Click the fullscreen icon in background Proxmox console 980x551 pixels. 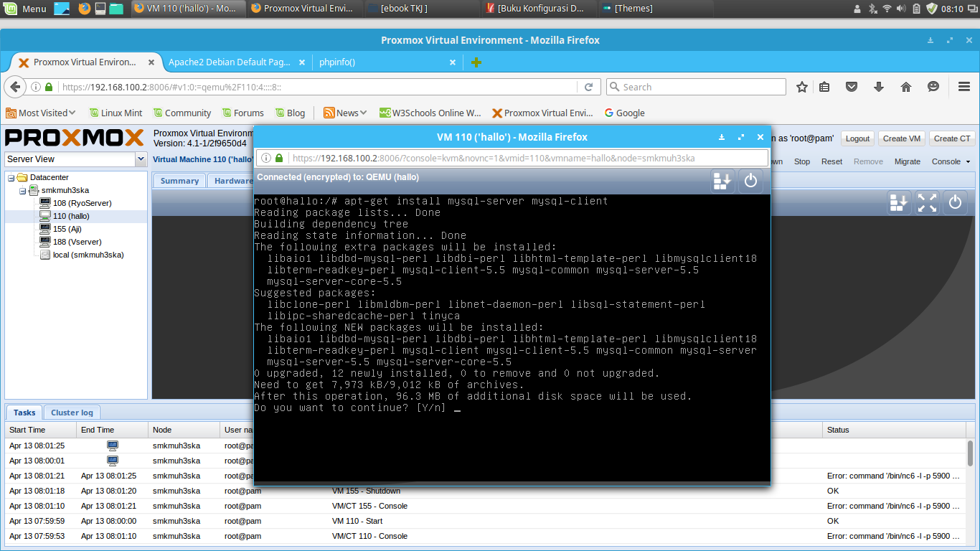click(x=927, y=202)
